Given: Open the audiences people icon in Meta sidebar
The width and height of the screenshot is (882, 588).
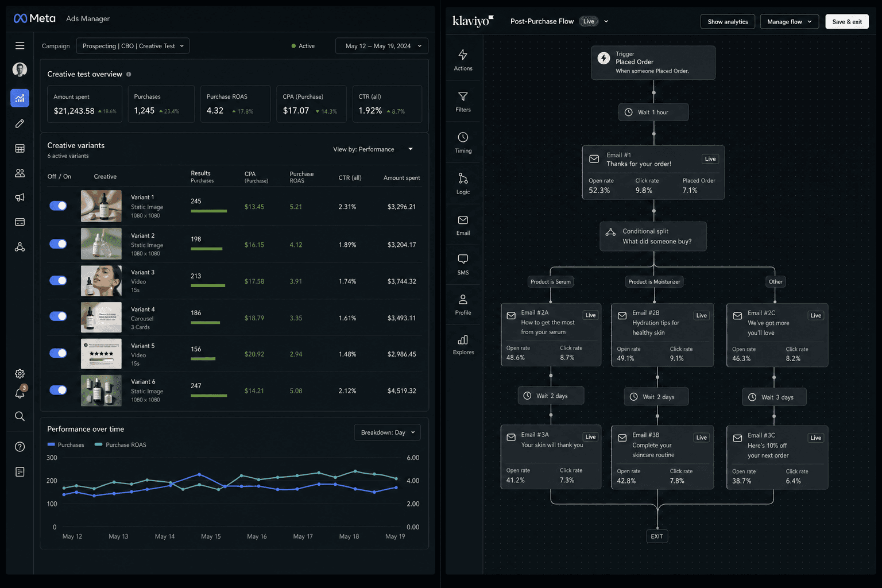Looking at the screenshot, I should click(20, 173).
